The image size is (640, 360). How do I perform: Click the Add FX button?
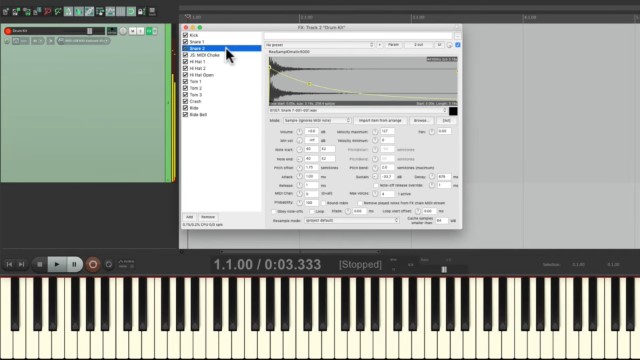click(x=189, y=217)
